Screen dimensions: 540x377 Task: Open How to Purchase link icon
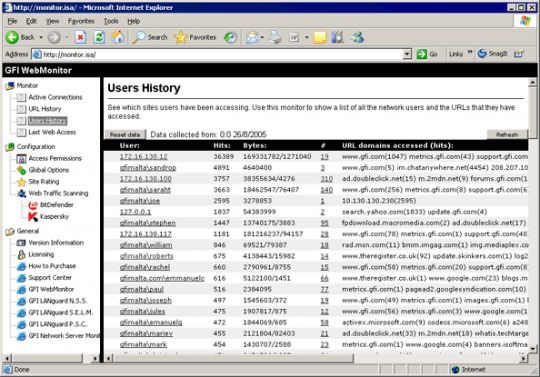point(21,266)
